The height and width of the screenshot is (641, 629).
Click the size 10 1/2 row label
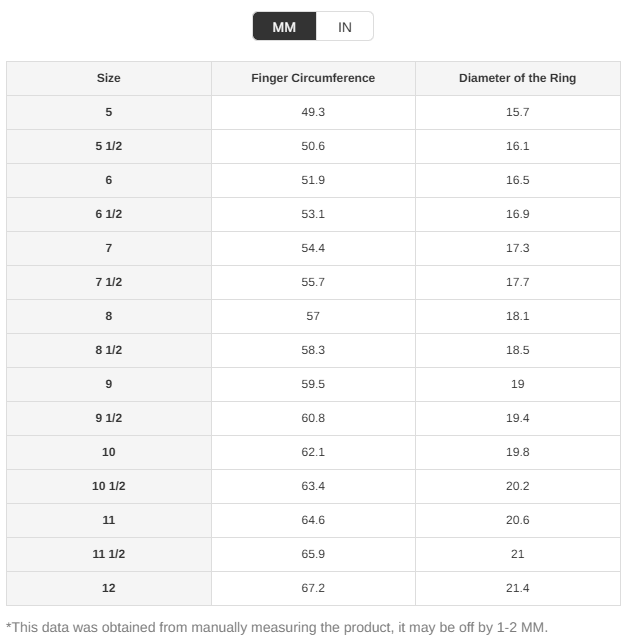click(109, 486)
